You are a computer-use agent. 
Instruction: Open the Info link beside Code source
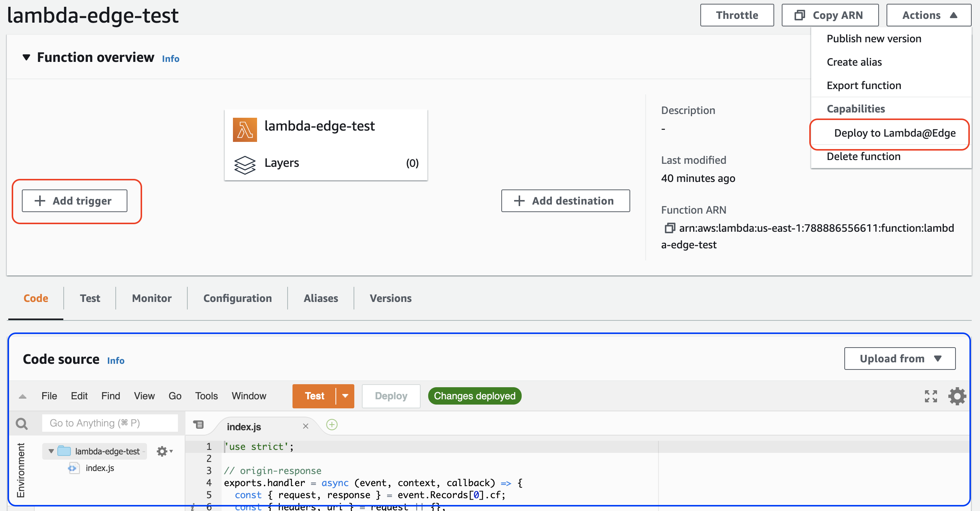[x=116, y=360]
